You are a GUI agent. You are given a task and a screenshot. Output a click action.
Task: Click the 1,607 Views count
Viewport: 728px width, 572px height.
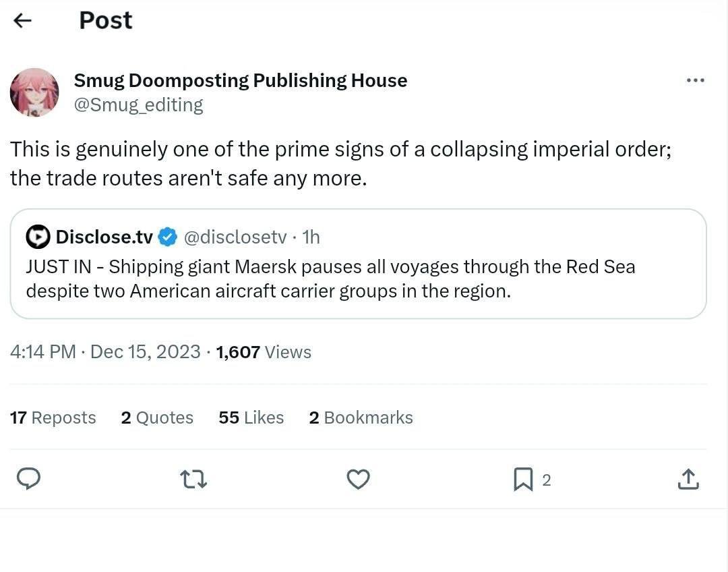click(264, 351)
